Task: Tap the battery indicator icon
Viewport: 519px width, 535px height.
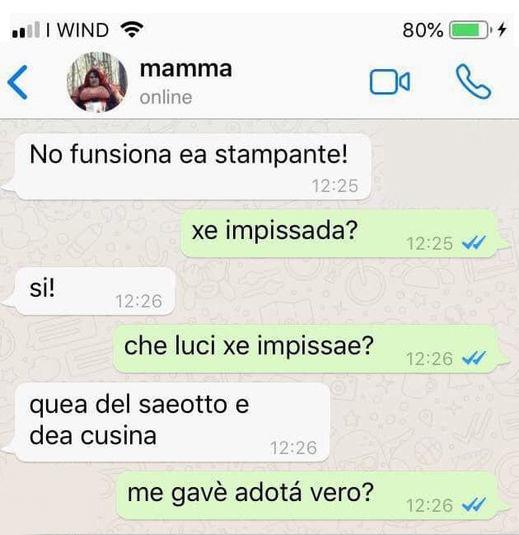Action: pyautogui.click(x=471, y=30)
